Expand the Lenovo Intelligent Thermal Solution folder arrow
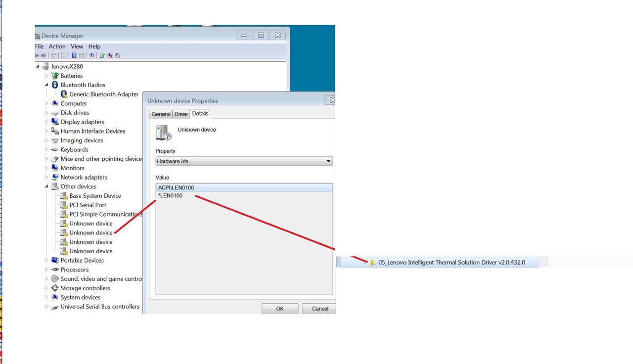This screenshot has height=364, width=633. click(x=365, y=263)
